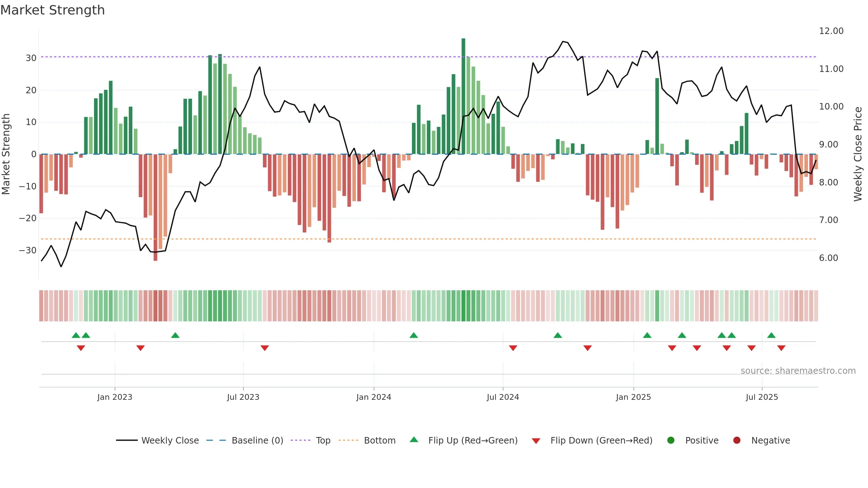Click the 'Market Strength' chart title

pyautogui.click(x=52, y=10)
